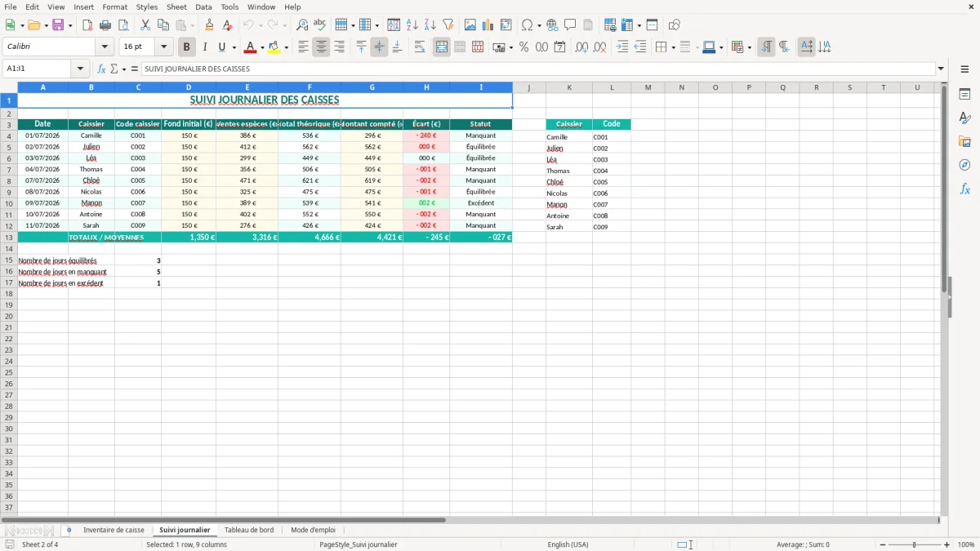Screen dimensions: 980x551
Task: Click the Font Color red A swatch
Action: [x=250, y=47]
